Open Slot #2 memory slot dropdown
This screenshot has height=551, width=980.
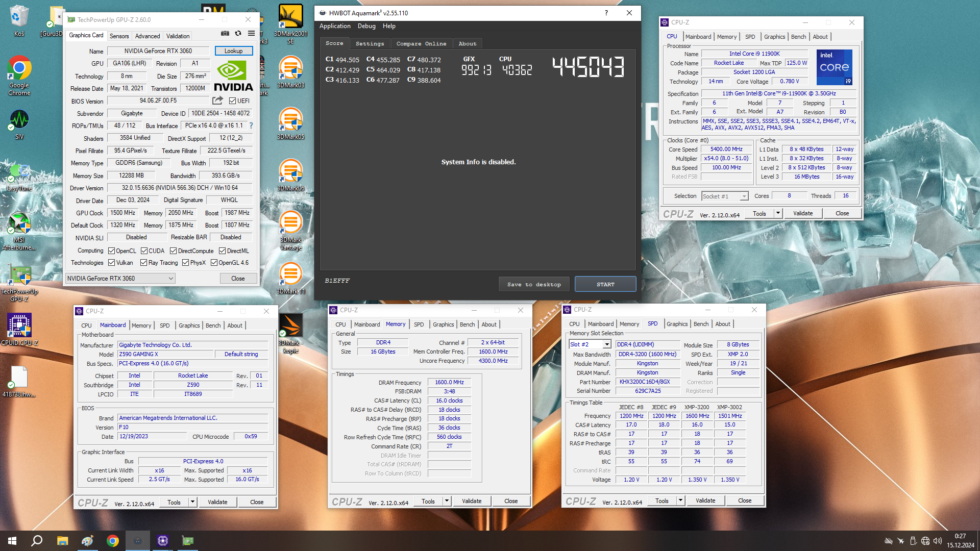tap(590, 344)
